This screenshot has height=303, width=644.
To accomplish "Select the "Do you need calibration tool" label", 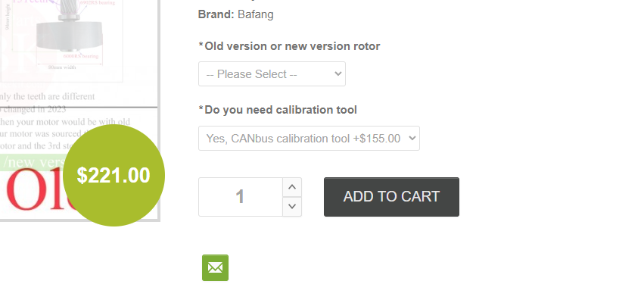I will click(x=277, y=110).
